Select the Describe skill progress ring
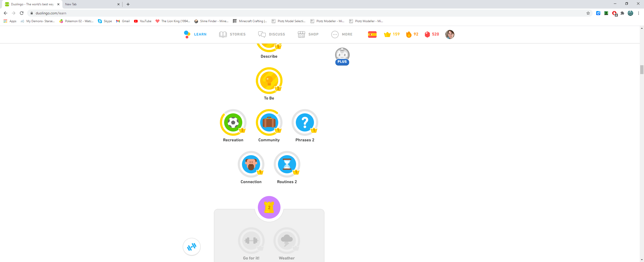 pos(269,45)
